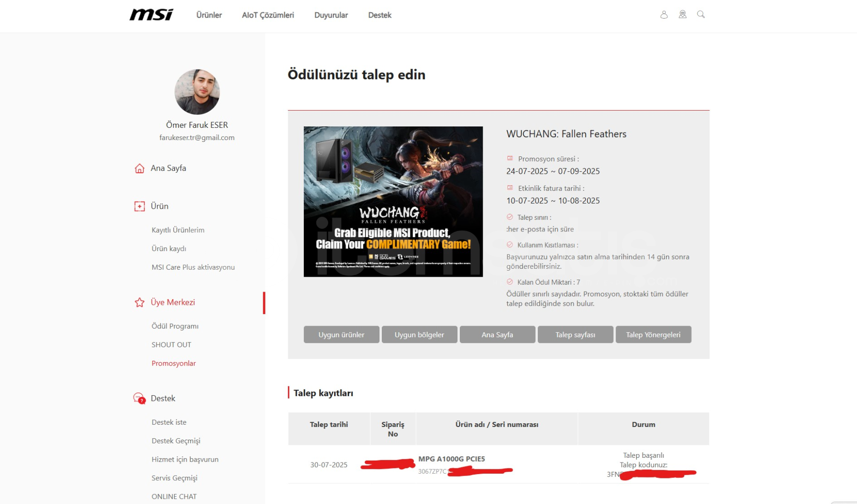
Task: Go to Ana Sayfa in the sidebar
Action: point(168,168)
